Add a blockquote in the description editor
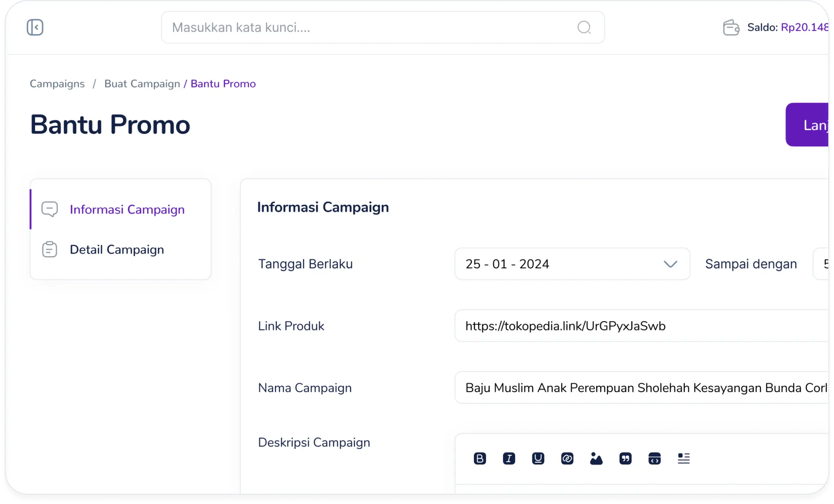This screenshot has height=504, width=834. [625, 459]
